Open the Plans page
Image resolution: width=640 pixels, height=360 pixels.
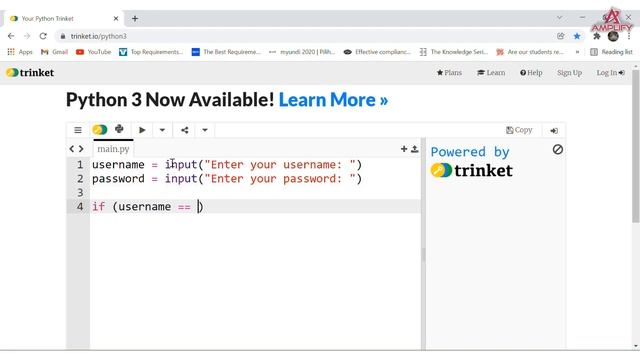point(449,73)
